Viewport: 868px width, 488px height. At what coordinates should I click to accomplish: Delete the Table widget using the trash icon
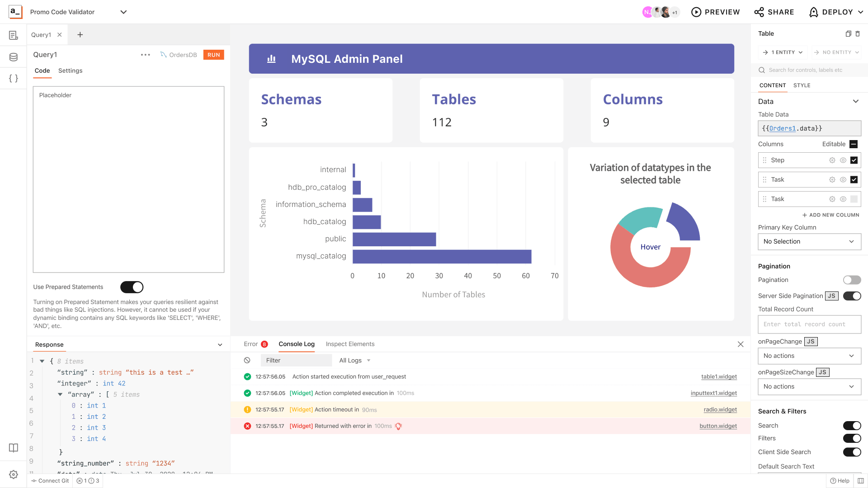click(858, 33)
